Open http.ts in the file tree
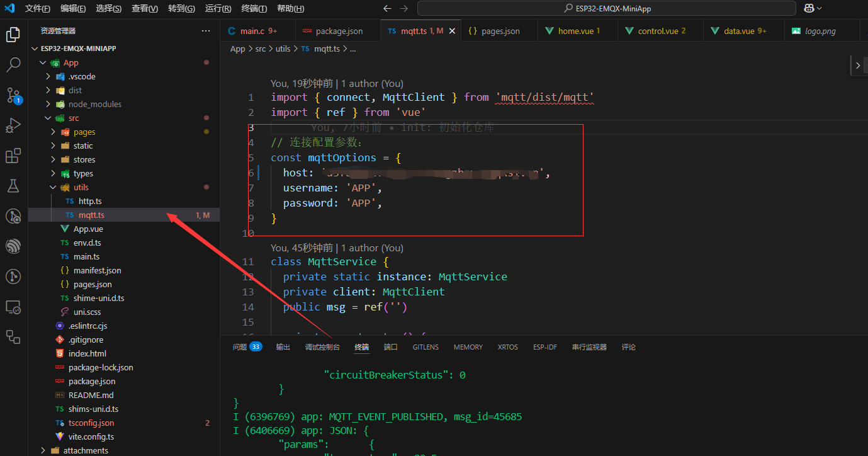 click(89, 201)
